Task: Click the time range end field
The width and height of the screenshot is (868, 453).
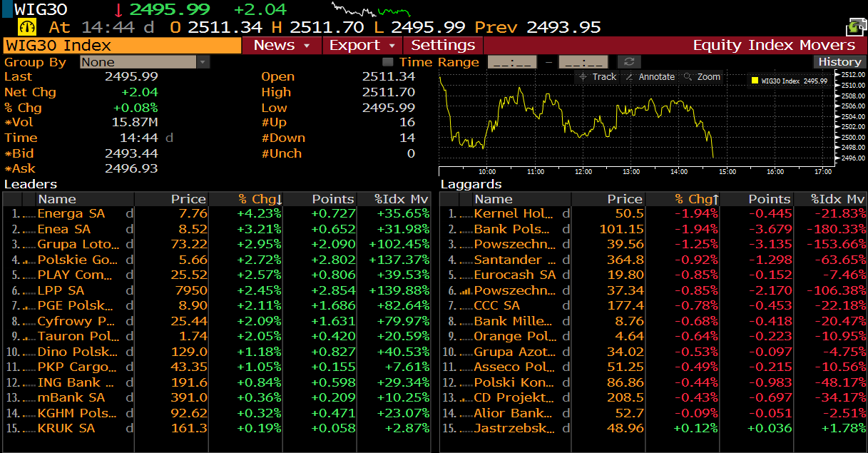Action: 583,62
